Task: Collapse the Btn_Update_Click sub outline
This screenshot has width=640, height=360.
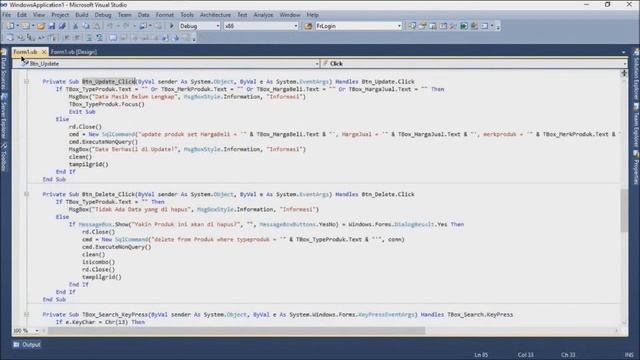Action: [27, 82]
